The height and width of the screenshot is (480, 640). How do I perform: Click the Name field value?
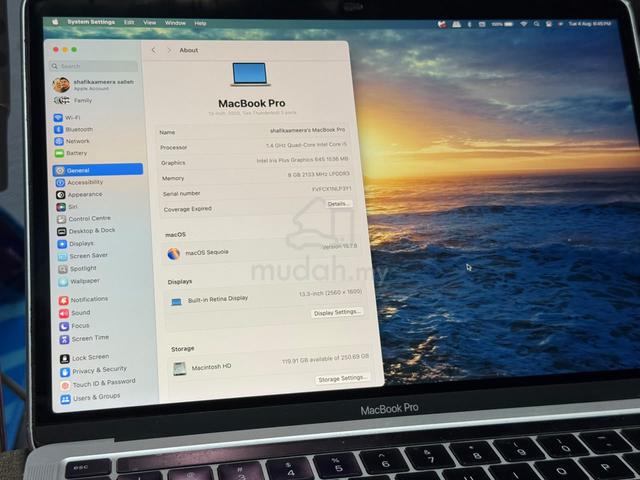307,130
